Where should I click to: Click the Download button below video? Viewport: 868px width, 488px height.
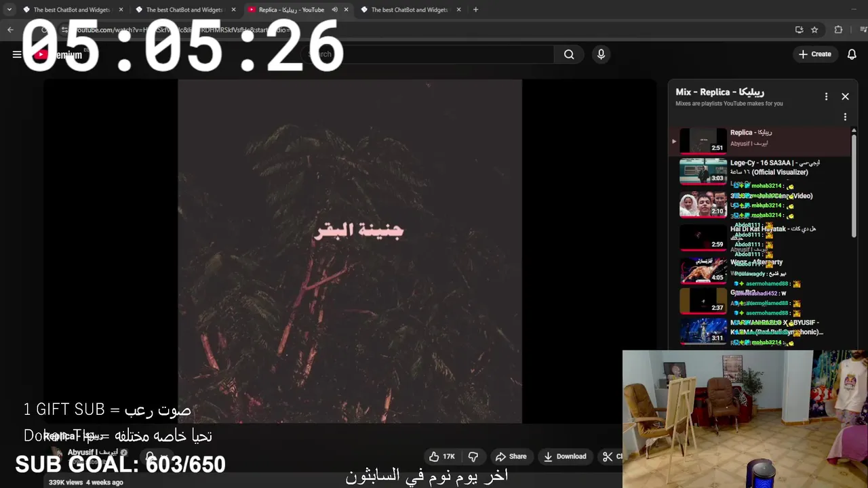[x=565, y=456]
